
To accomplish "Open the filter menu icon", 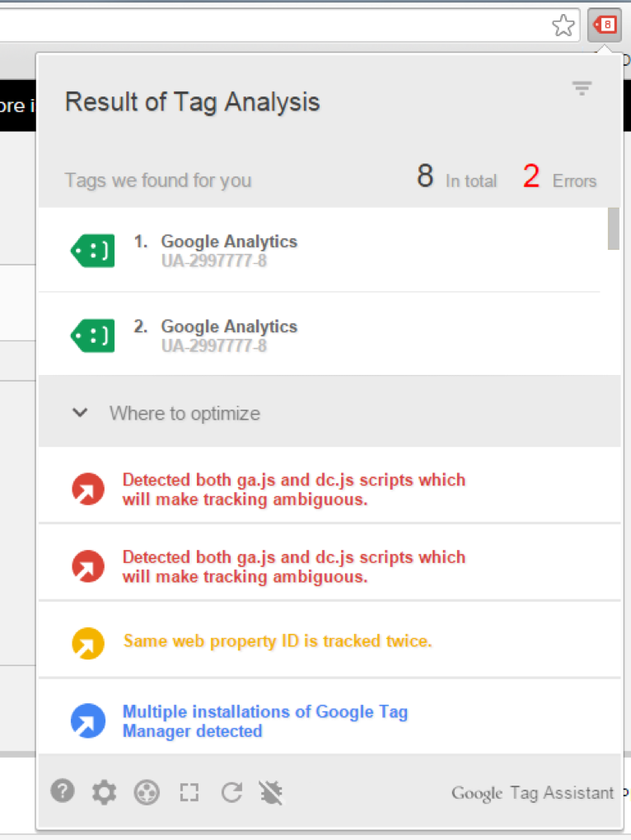I will point(582,88).
